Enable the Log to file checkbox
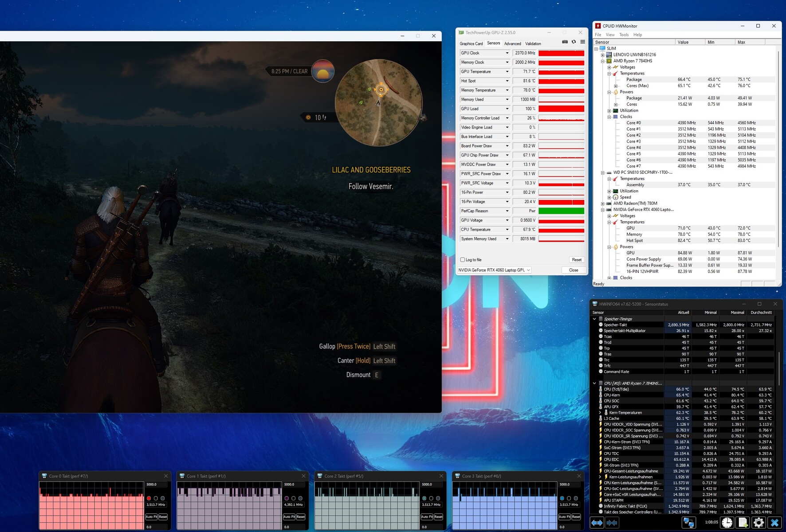The image size is (786, 532). click(x=463, y=260)
